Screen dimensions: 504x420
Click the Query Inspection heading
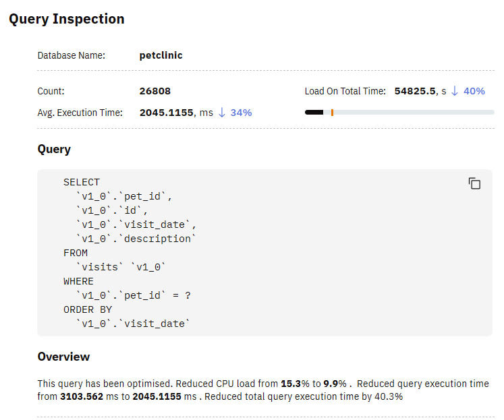pos(66,19)
